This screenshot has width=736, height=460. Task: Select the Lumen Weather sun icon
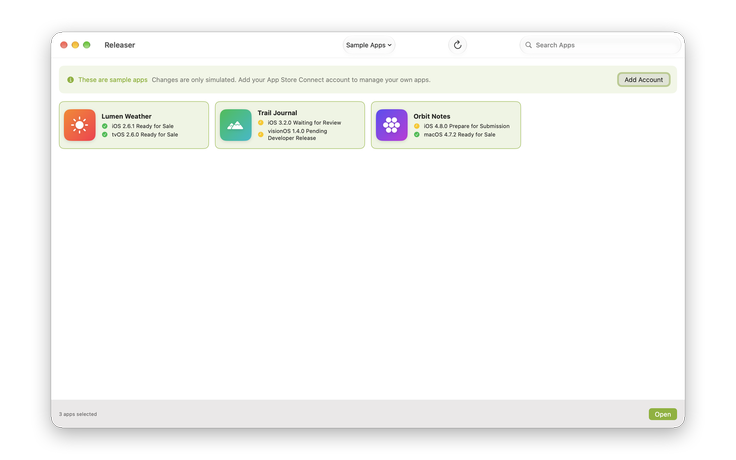tap(80, 125)
